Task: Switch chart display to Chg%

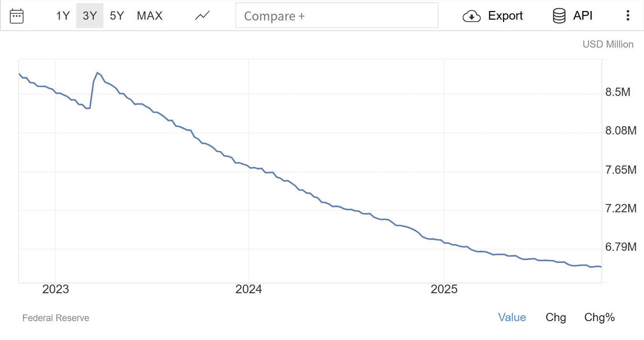Action: point(599,317)
